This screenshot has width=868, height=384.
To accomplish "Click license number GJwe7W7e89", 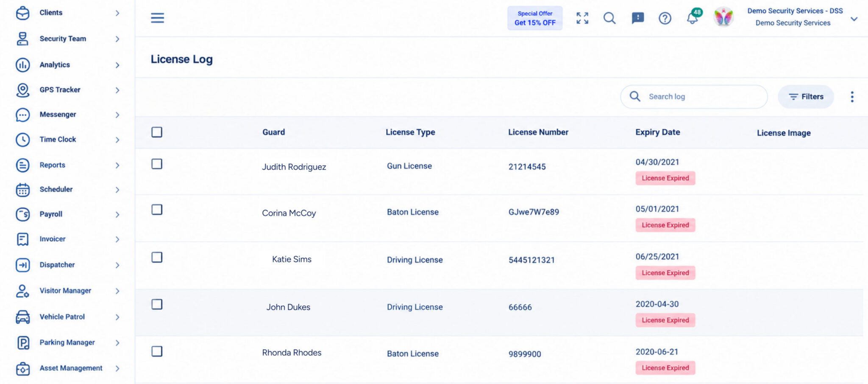I will (x=534, y=212).
